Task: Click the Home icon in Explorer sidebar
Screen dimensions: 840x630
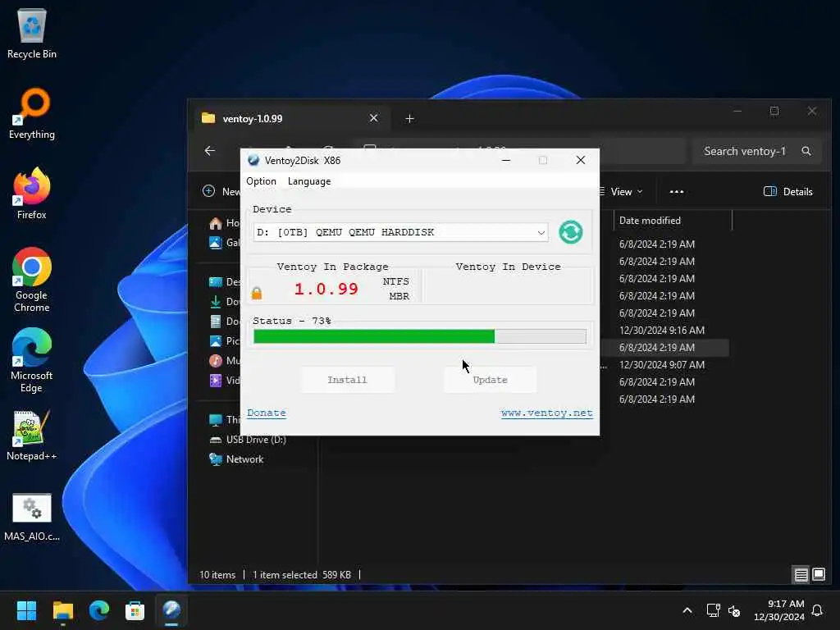Action: [x=216, y=223]
